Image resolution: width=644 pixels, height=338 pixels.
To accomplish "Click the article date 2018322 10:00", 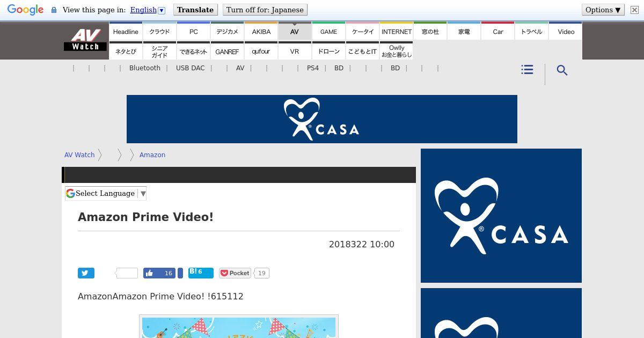I will point(362,244).
